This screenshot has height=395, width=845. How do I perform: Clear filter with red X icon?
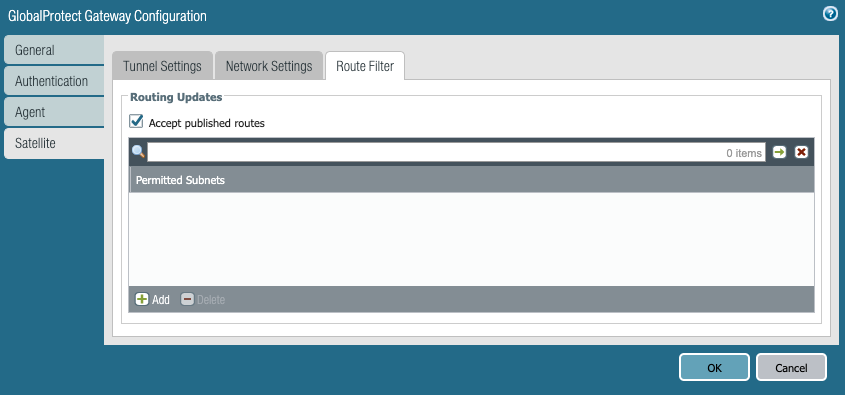click(x=801, y=153)
